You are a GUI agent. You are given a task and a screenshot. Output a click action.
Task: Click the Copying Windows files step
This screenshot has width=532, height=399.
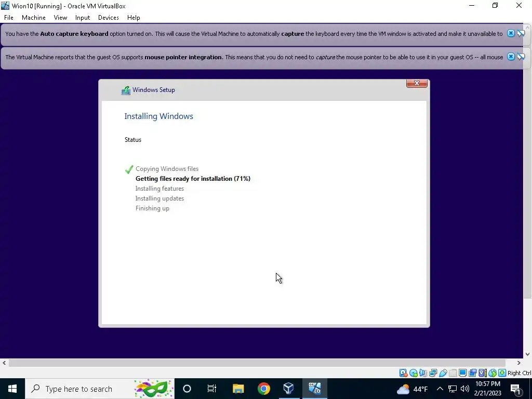167,169
